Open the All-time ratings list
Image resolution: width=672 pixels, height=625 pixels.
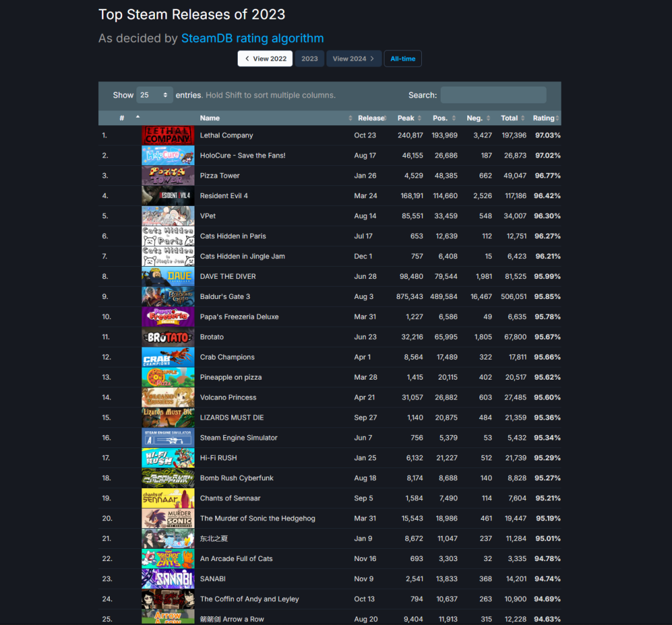tap(403, 59)
